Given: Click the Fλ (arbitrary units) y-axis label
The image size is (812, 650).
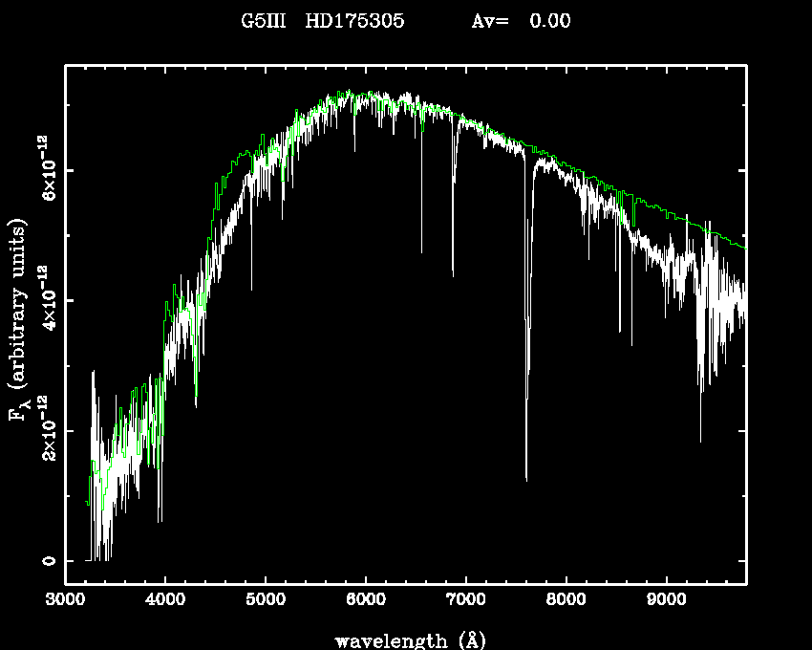Looking at the screenshot, I should (18, 320).
